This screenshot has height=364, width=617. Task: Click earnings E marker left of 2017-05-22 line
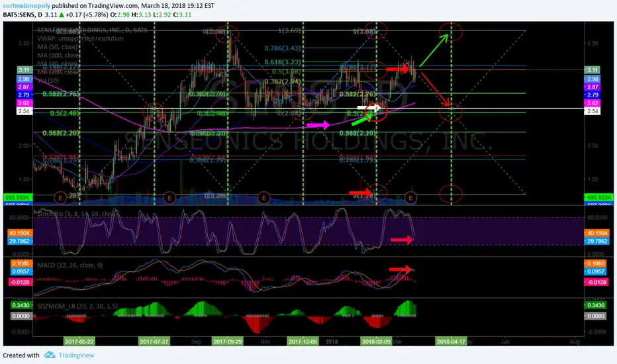[x=60, y=197]
